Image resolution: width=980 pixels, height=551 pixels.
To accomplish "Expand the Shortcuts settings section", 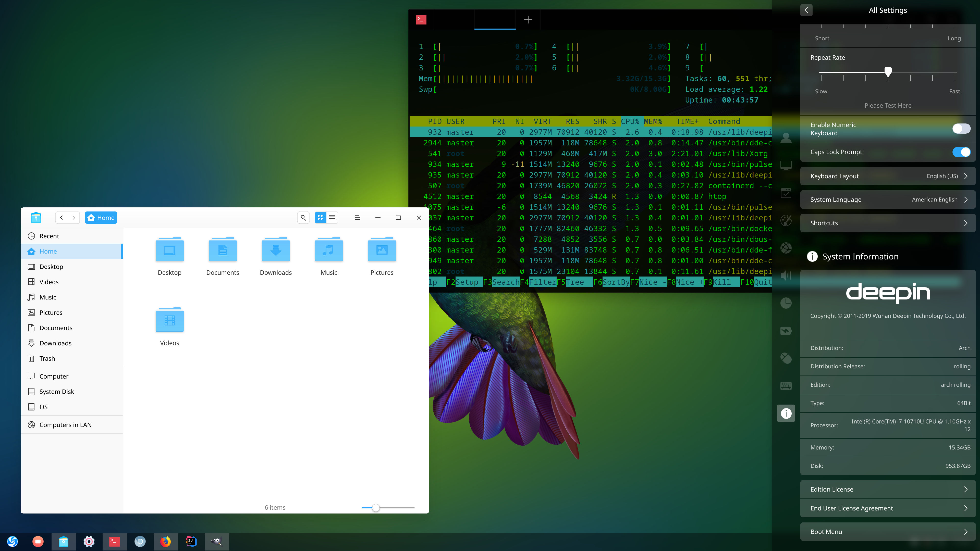I will [x=888, y=223].
